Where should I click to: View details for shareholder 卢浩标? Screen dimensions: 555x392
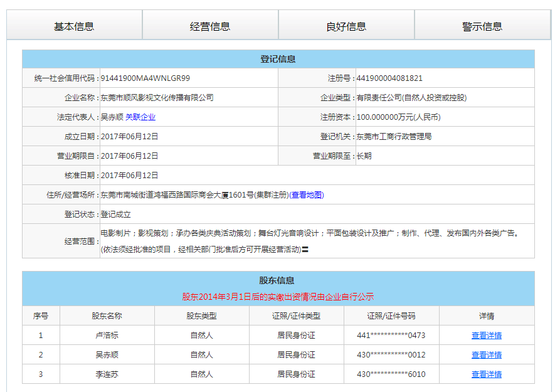[x=486, y=336]
